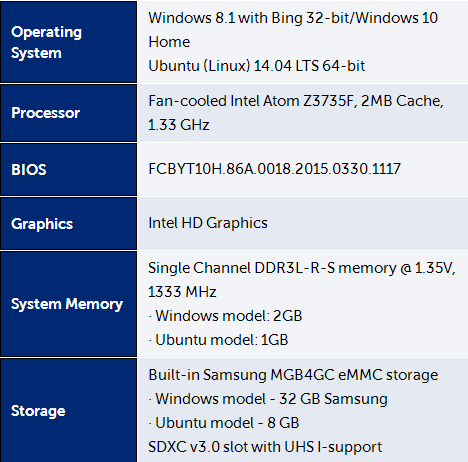Click the Operating System header cell
Image resolution: width=468 pixels, height=462 pixels.
[x=68, y=42]
